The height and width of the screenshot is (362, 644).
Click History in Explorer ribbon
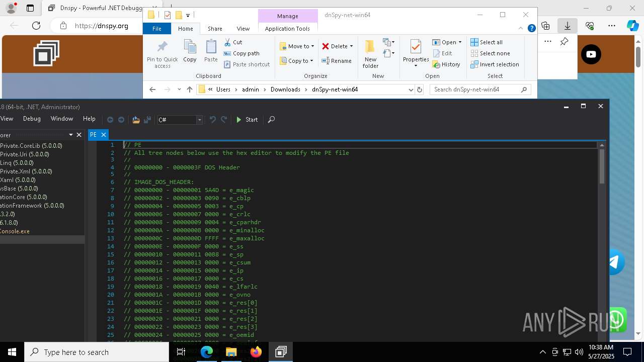coord(446,64)
